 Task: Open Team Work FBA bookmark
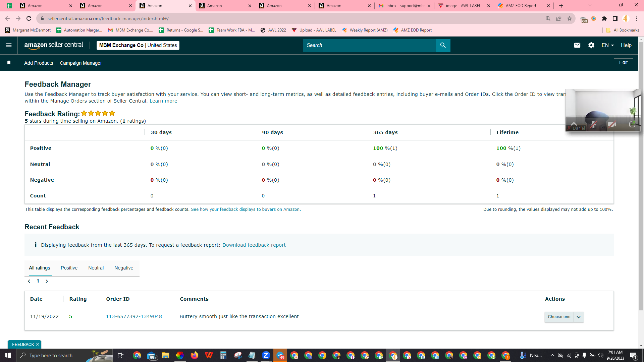click(232, 30)
